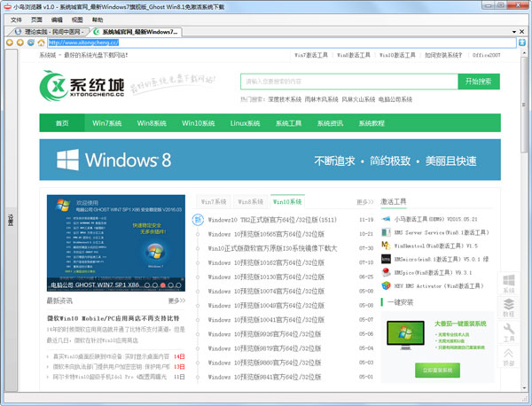
Task: Open the 首页 navigation item
Action: click(62, 123)
